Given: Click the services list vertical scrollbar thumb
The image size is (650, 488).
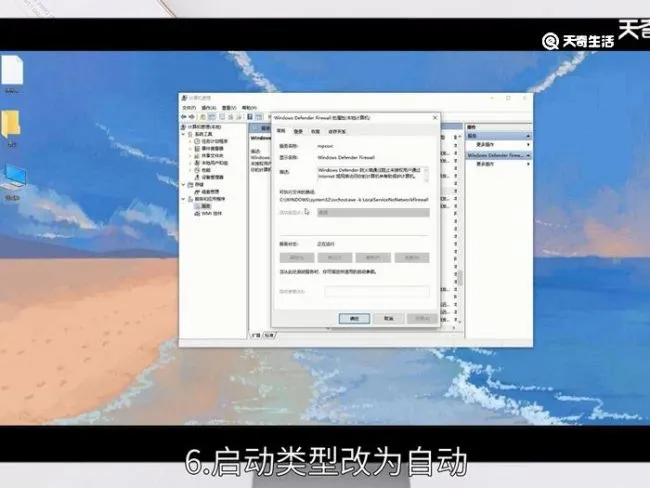Looking at the screenshot, I should pyautogui.click(x=460, y=278).
